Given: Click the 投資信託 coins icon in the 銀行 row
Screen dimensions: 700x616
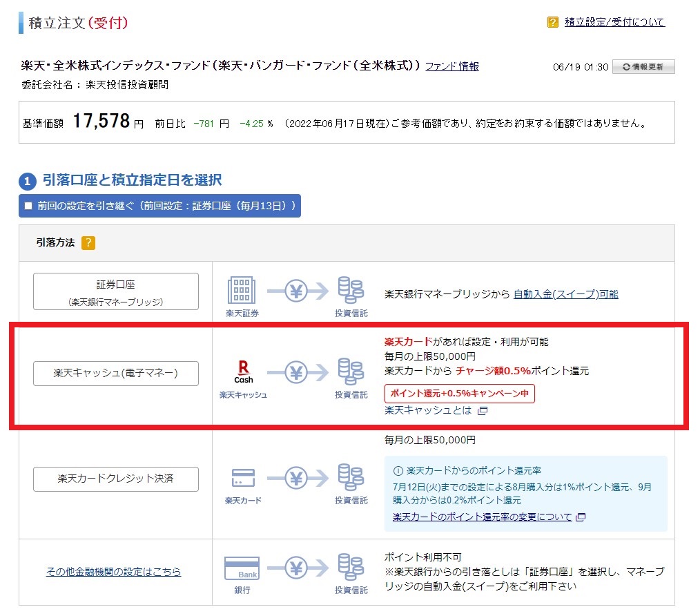Looking at the screenshot, I should (351, 567).
